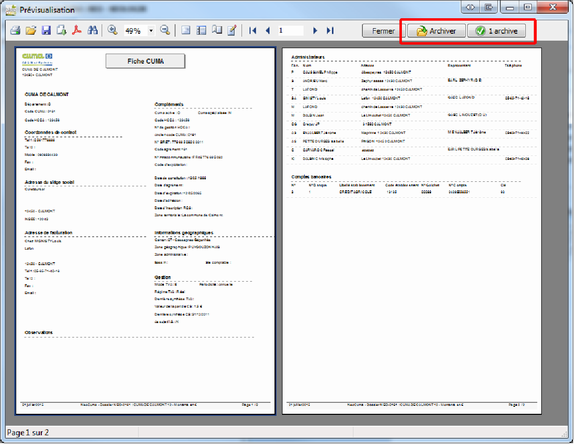Open the 1 archive button
This screenshot has width=574, height=444.
tap(497, 31)
